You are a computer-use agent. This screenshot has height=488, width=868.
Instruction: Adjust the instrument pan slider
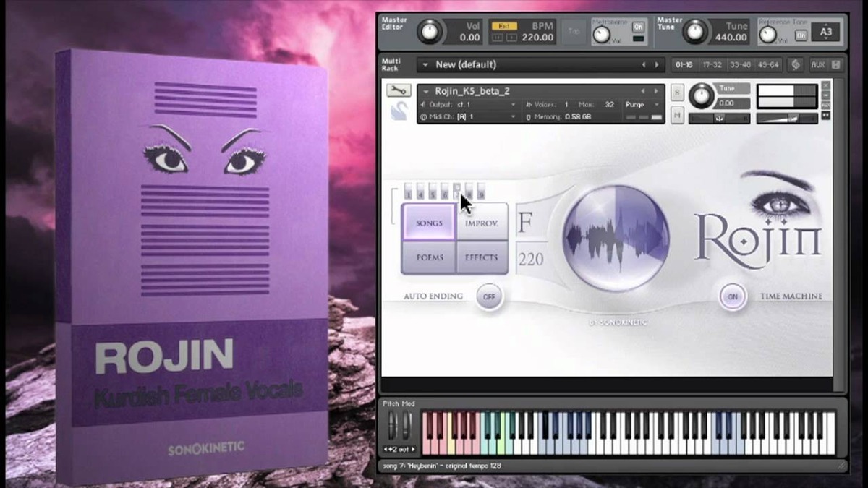coord(718,118)
